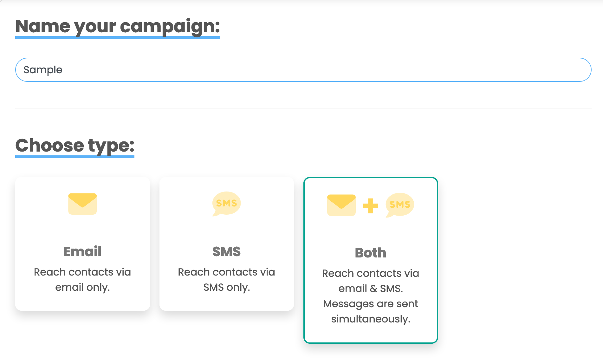Screen dimensions: 603x364
Task: Click the 'Reach contacts via email & SMS' text
Action: pos(371,281)
